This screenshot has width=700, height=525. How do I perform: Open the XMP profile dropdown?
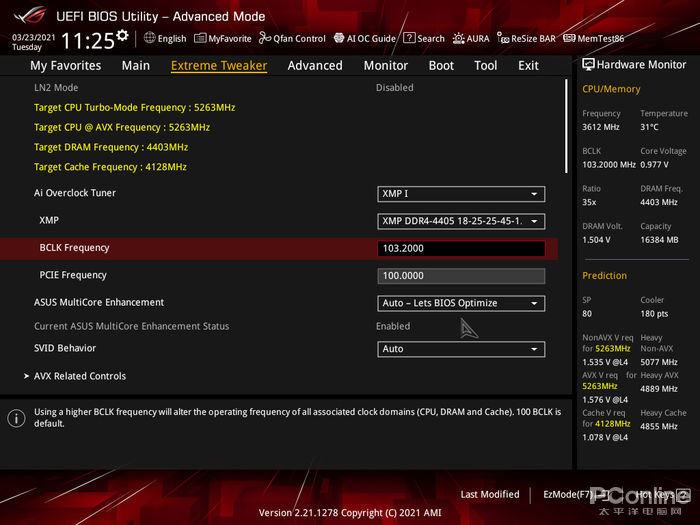[461, 221]
